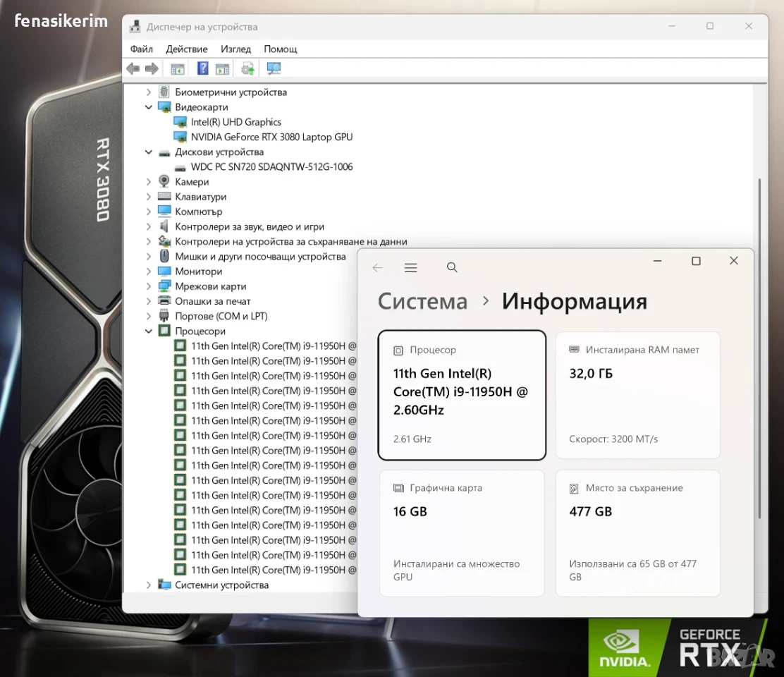This screenshot has height=677, width=784.
Task: Click the Монитори display icon
Action: (x=164, y=271)
